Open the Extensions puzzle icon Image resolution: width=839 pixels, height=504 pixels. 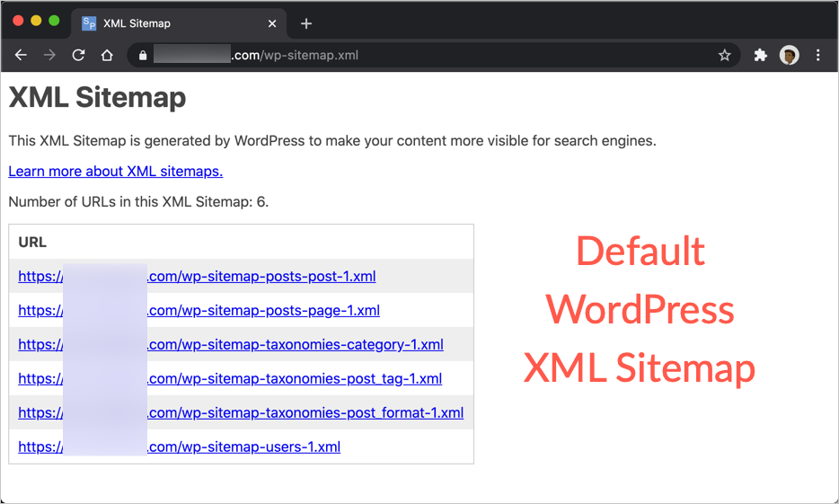click(760, 55)
